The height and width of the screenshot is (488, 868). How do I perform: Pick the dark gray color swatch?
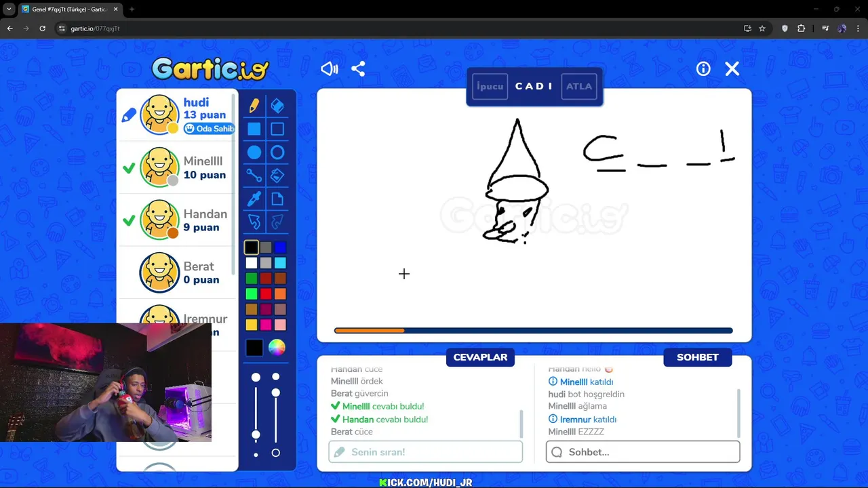pos(266,247)
